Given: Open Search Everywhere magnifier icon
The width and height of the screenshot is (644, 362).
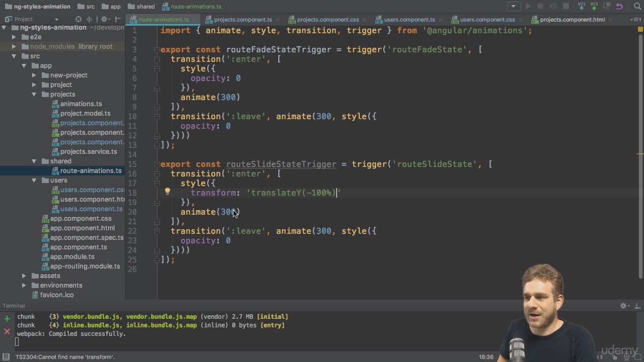Looking at the screenshot, I should (x=636, y=7).
